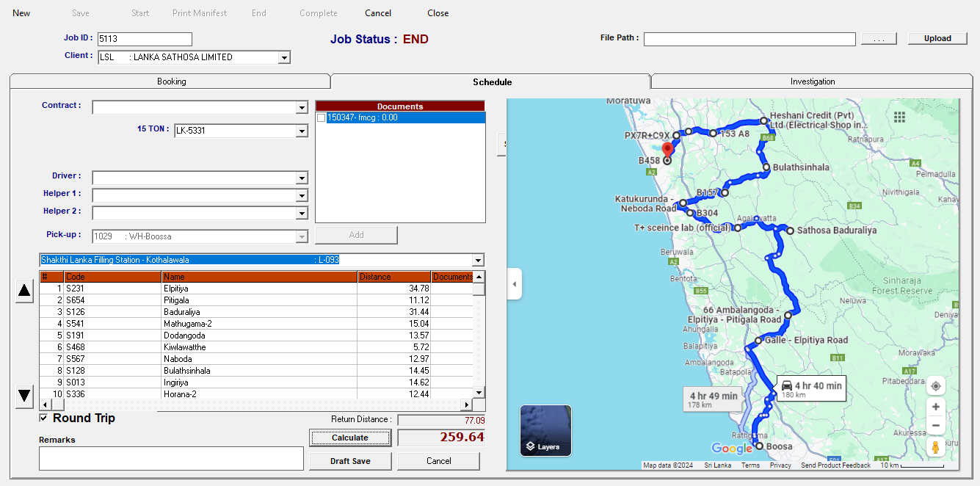Open the Shakthi Lanka Filling Station dropdown
The image size is (980, 486).
tap(479, 260)
